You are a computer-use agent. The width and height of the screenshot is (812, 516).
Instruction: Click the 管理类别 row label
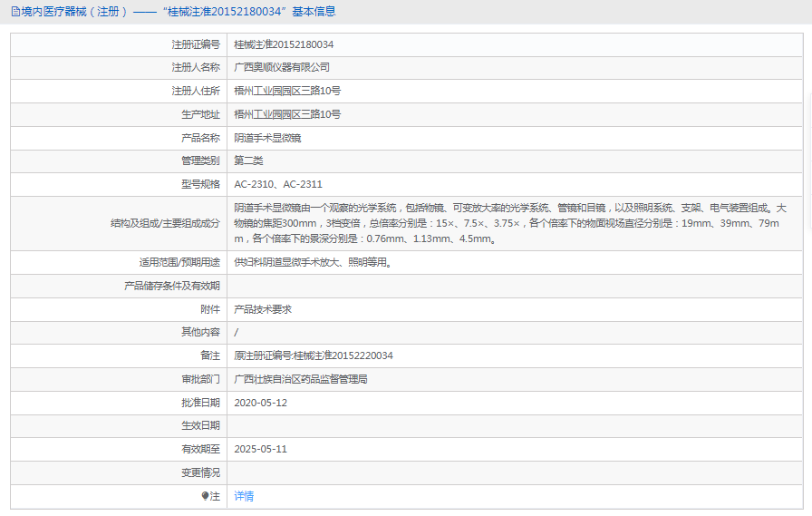200,161
